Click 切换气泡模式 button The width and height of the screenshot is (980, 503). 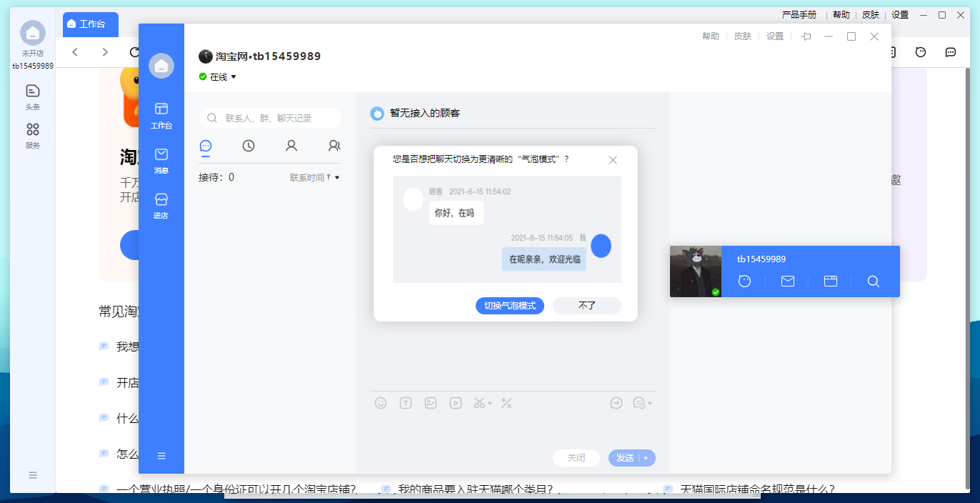(510, 306)
